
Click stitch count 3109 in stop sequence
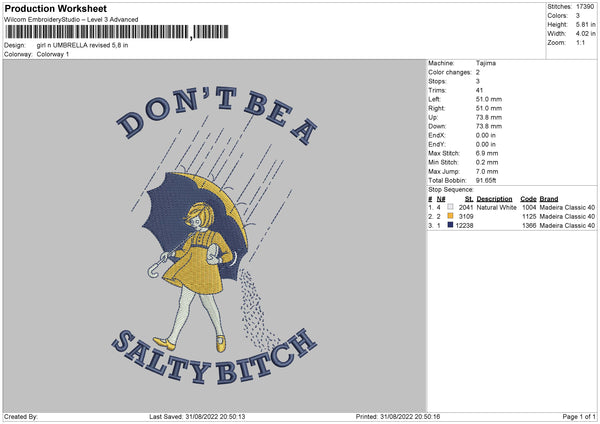[x=466, y=217]
